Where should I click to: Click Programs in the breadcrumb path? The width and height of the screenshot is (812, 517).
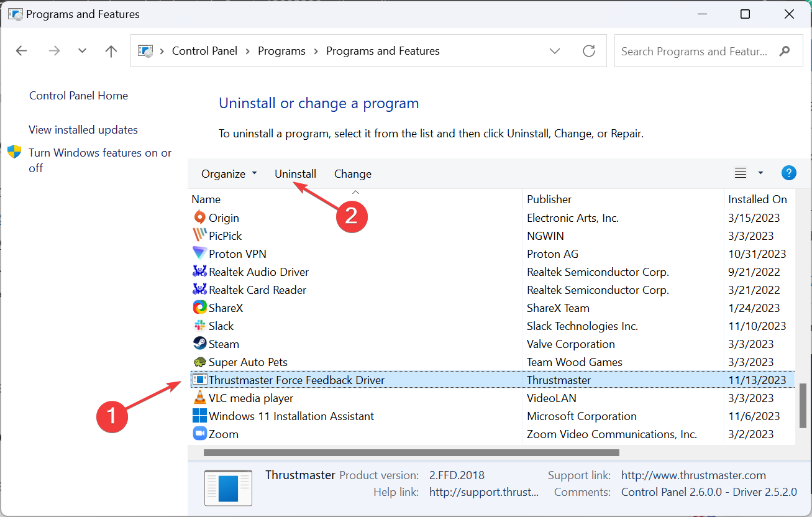282,51
